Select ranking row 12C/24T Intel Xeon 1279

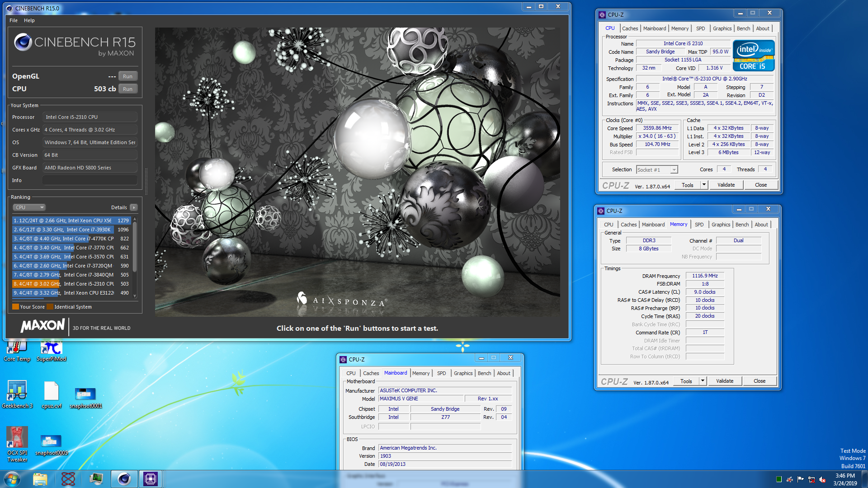[x=71, y=221]
